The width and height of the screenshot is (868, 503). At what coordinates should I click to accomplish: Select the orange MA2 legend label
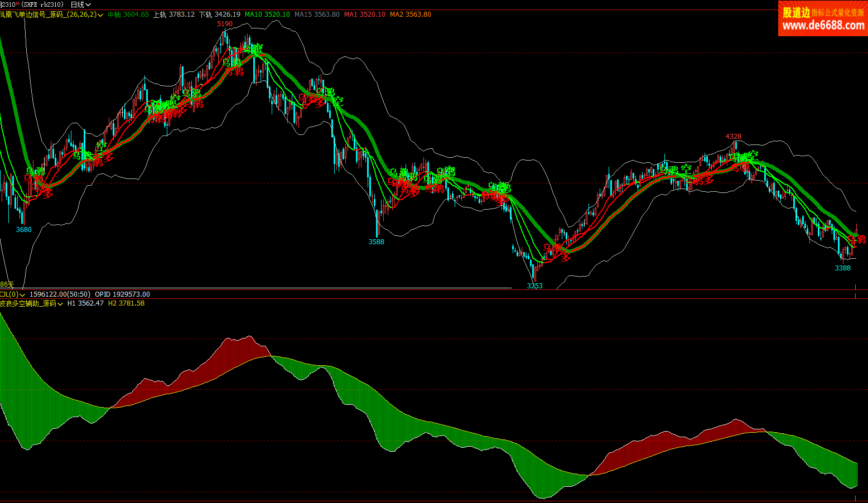[x=410, y=14]
